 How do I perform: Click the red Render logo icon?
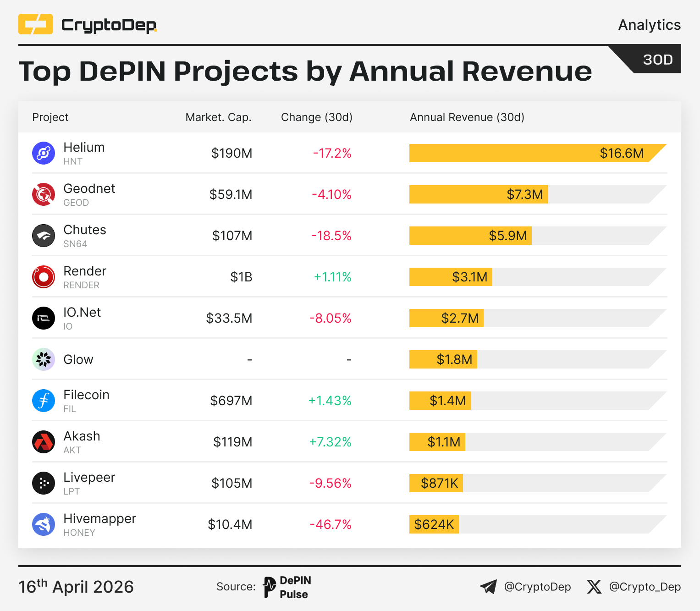tap(44, 277)
